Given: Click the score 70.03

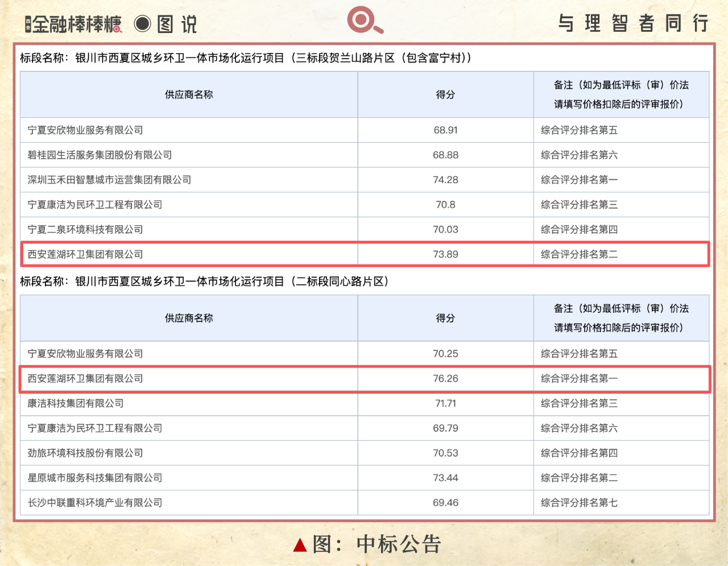Looking at the screenshot, I should [445, 229].
